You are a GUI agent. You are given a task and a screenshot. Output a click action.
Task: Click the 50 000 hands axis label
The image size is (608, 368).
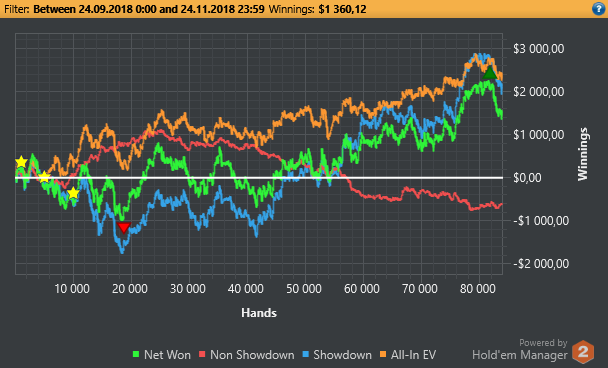click(304, 289)
